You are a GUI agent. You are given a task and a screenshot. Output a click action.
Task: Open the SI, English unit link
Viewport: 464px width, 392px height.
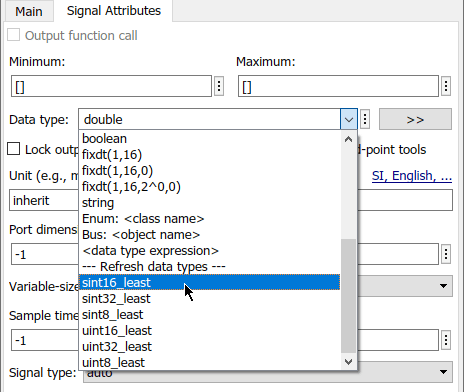click(412, 175)
